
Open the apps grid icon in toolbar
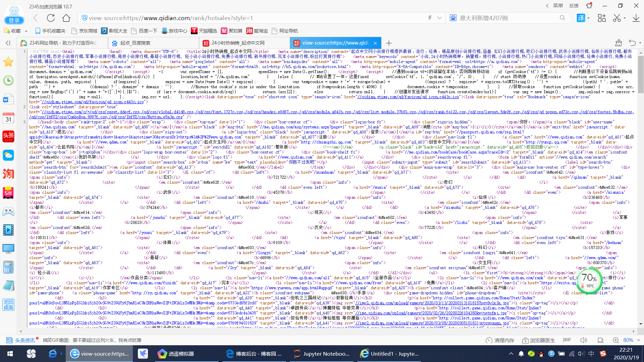(x=602, y=18)
